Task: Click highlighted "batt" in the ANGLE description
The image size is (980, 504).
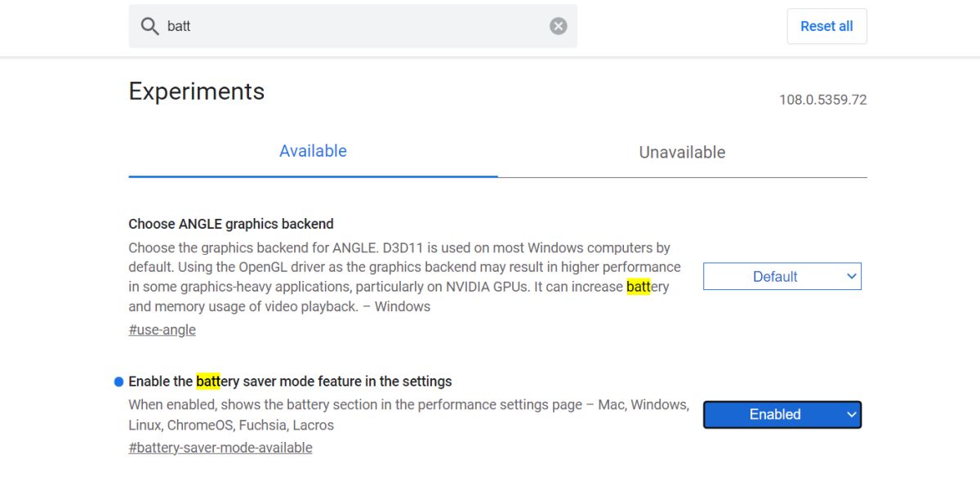Action: 638,287
